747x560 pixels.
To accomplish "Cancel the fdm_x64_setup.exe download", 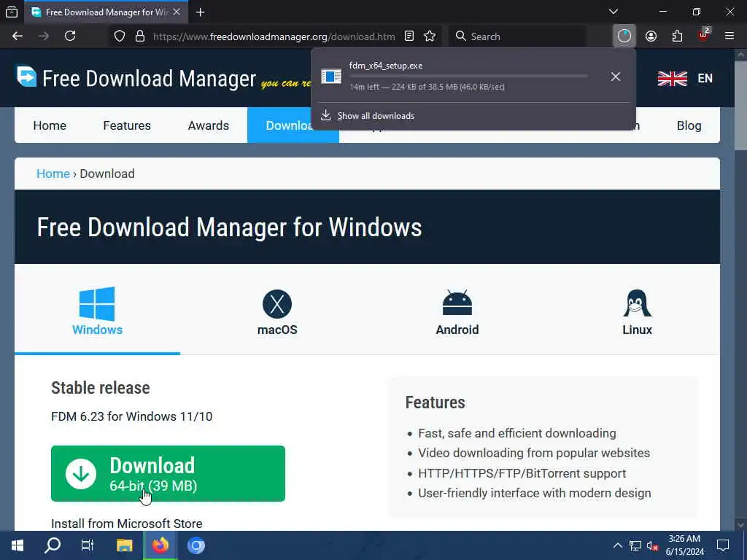I will pyautogui.click(x=616, y=77).
